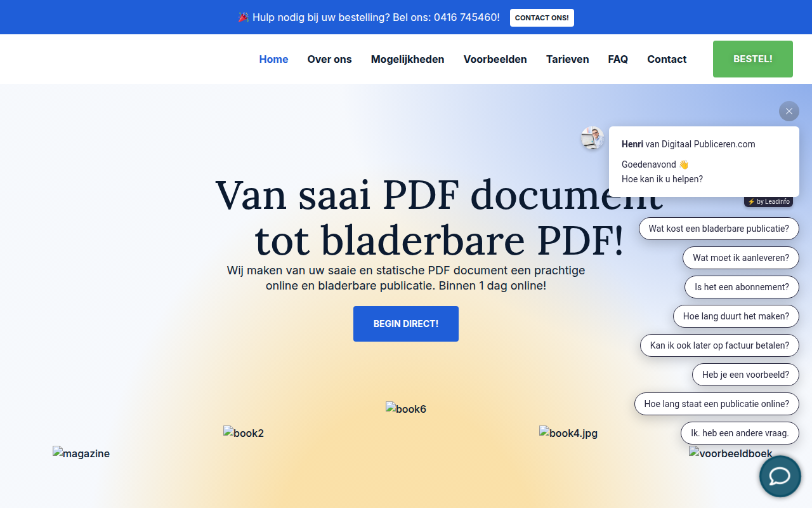This screenshot has width=812, height=508.
Task: View the Tarieven page
Action: point(567,59)
